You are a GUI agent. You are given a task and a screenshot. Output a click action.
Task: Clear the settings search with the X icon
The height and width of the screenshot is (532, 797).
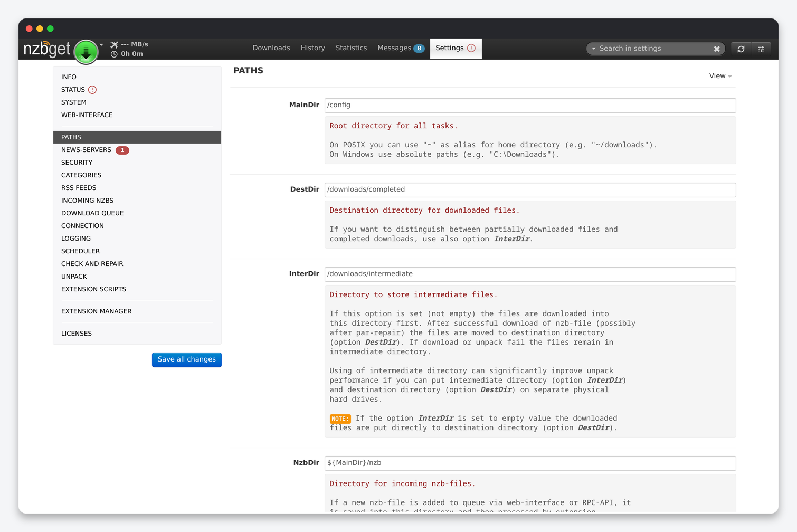pyautogui.click(x=717, y=49)
